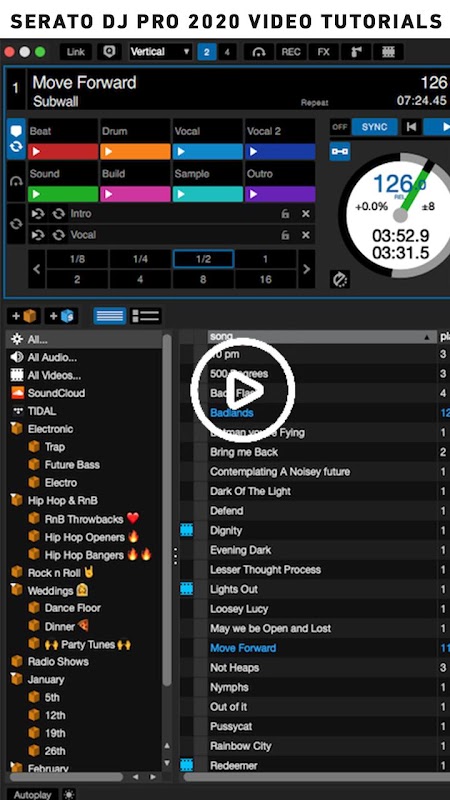Screen dimensions: 450x800
Task: Trigger the teal Sample cue pad
Action: (208, 194)
